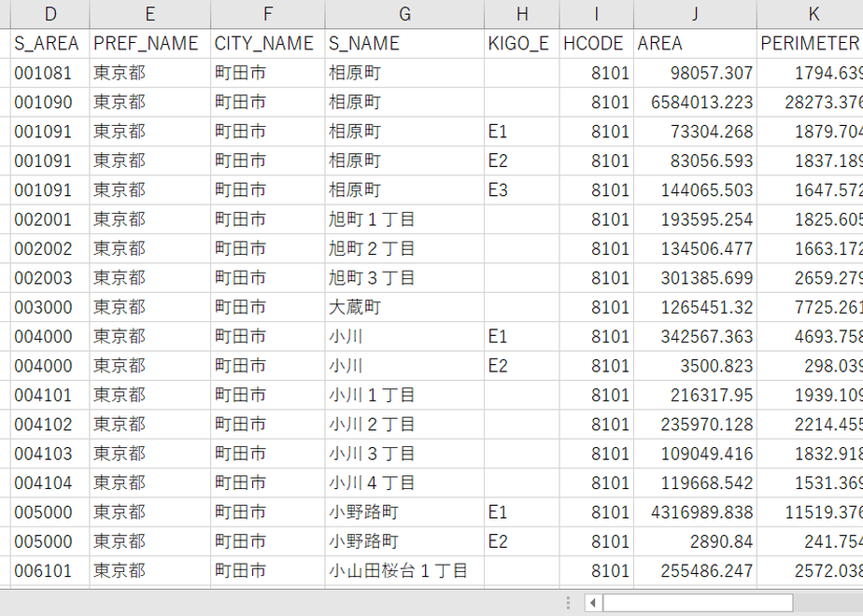Click AREA value 216317.95
The image size is (863, 616).
[x=695, y=395]
